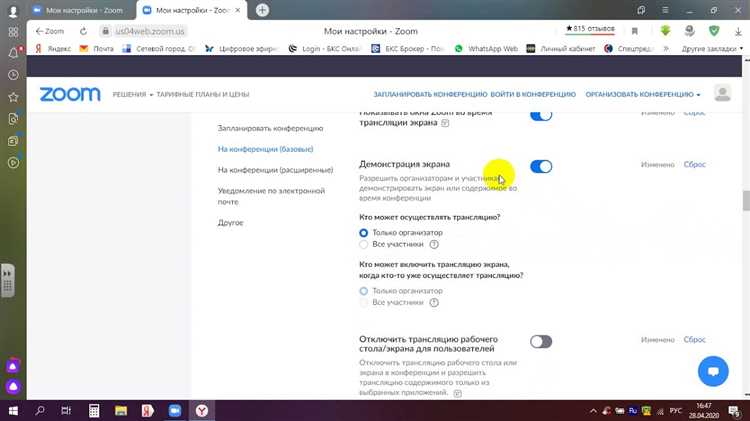Show hidden bookmarks via chevron
Image resolution: width=750 pixels, height=421 pixels.
[x=666, y=49]
